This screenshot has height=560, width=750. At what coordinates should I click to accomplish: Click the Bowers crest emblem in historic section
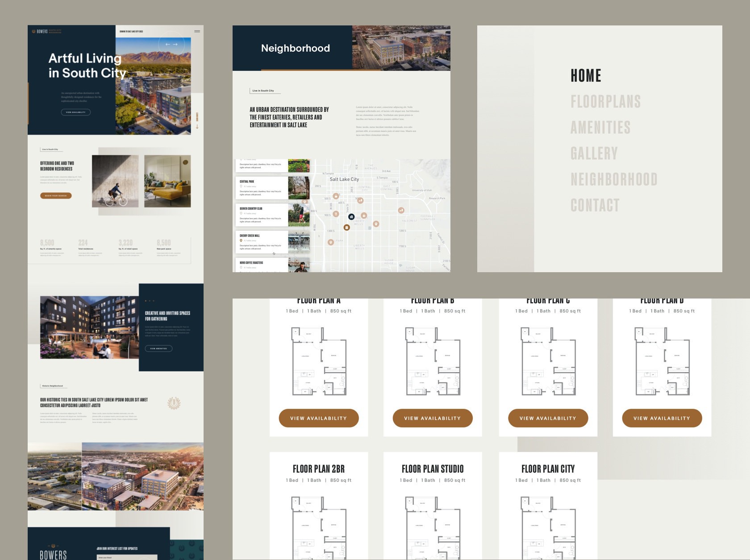(x=174, y=403)
